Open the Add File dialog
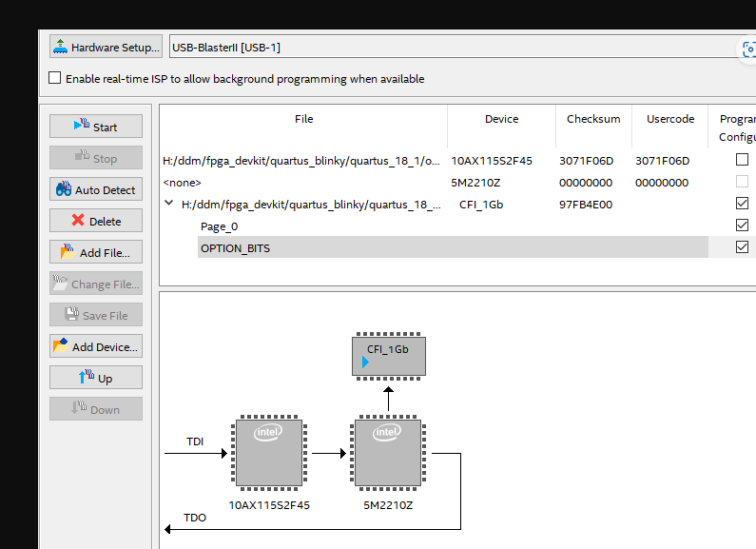This screenshot has width=756, height=549. click(x=96, y=252)
